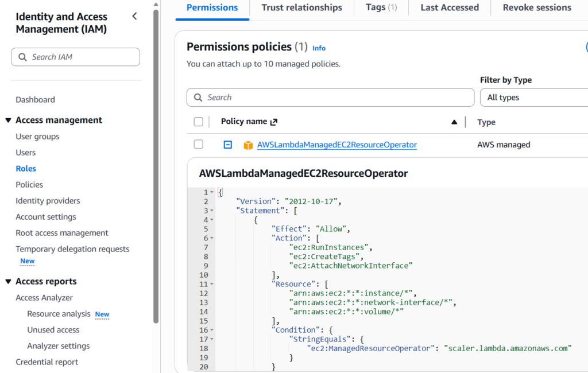Viewport: 588px width, 373px height.
Task: Collapse the IAM navigation sidebar
Action: (x=134, y=16)
